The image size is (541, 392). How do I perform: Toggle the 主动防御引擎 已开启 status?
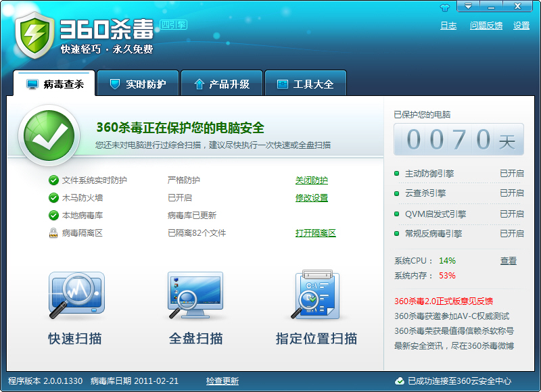click(511, 174)
